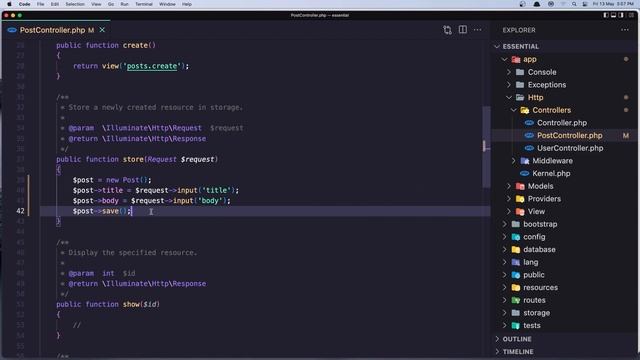Image resolution: width=640 pixels, height=360 pixels.
Task: Click the editor vertical scrollbar thumb
Action: (486, 146)
